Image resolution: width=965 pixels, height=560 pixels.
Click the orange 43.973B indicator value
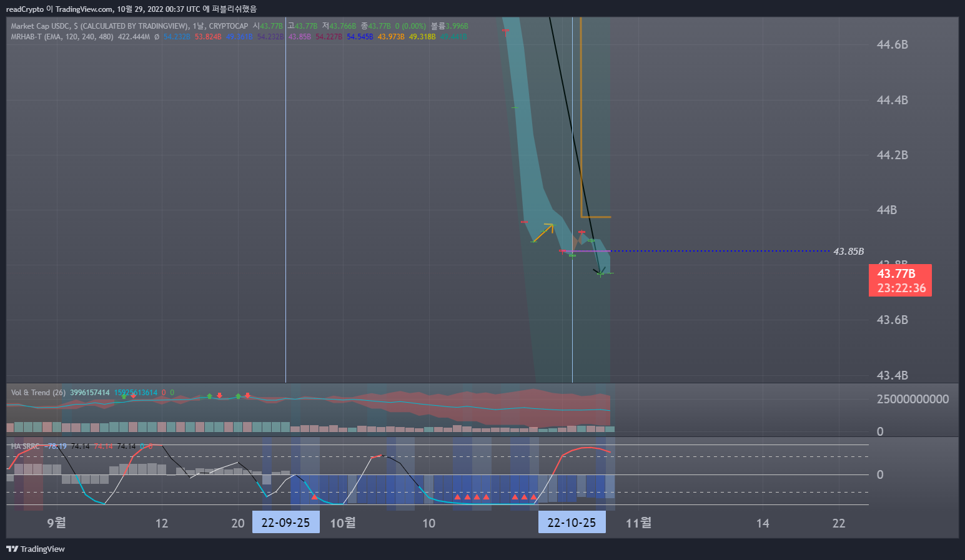pyautogui.click(x=391, y=37)
